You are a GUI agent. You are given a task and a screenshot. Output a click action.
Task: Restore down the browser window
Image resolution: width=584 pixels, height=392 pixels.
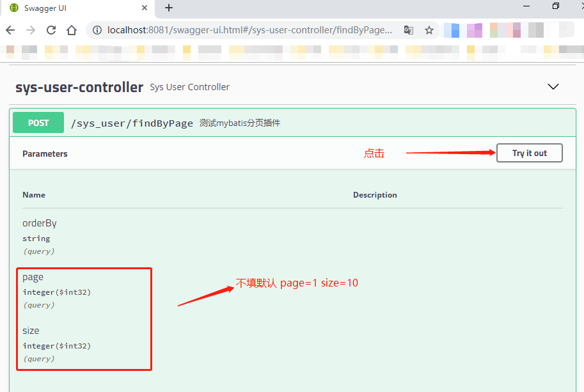click(x=556, y=6)
